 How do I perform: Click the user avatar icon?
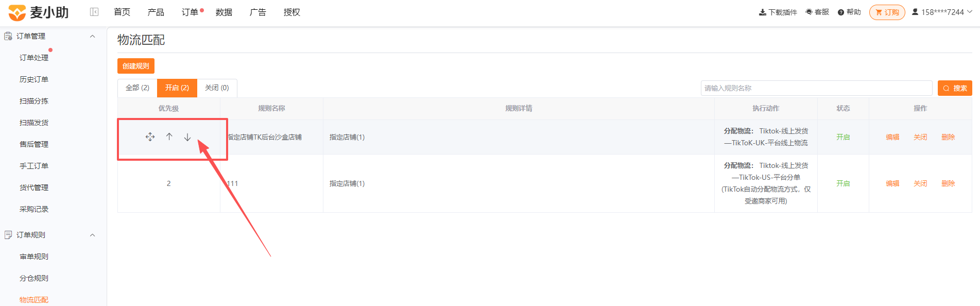(x=915, y=12)
